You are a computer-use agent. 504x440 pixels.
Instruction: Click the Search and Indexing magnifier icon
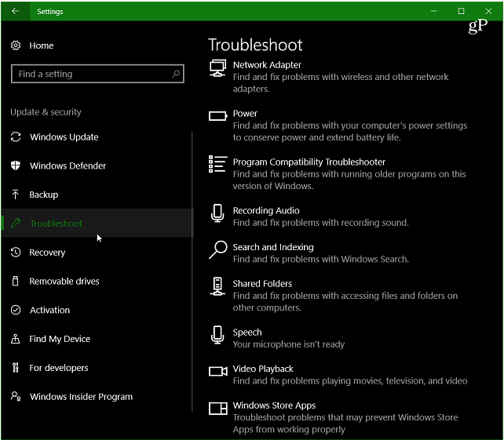click(218, 250)
